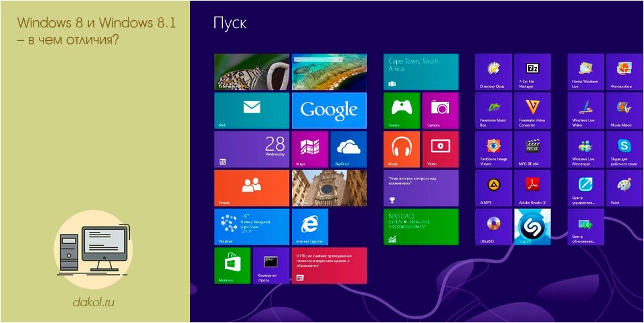Open the People tile

[251, 188]
